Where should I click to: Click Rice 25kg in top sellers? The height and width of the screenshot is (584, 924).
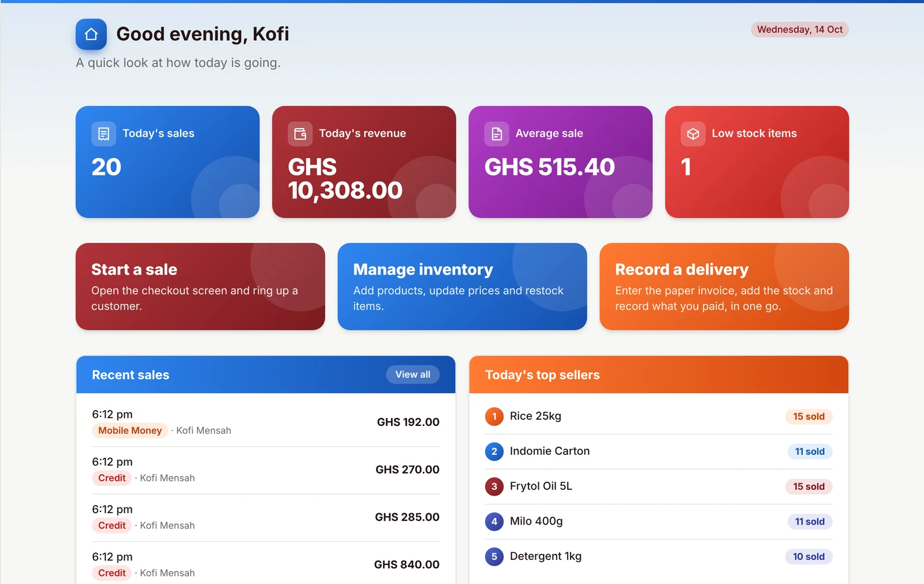point(535,416)
